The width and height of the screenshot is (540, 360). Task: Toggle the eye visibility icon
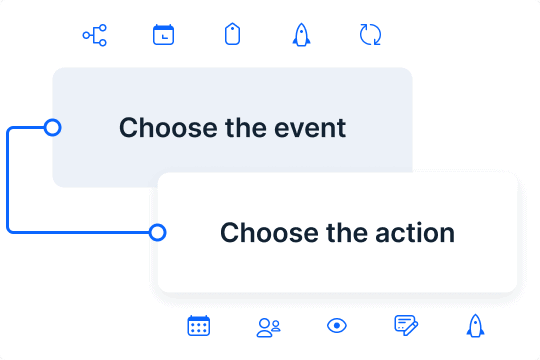(x=337, y=326)
